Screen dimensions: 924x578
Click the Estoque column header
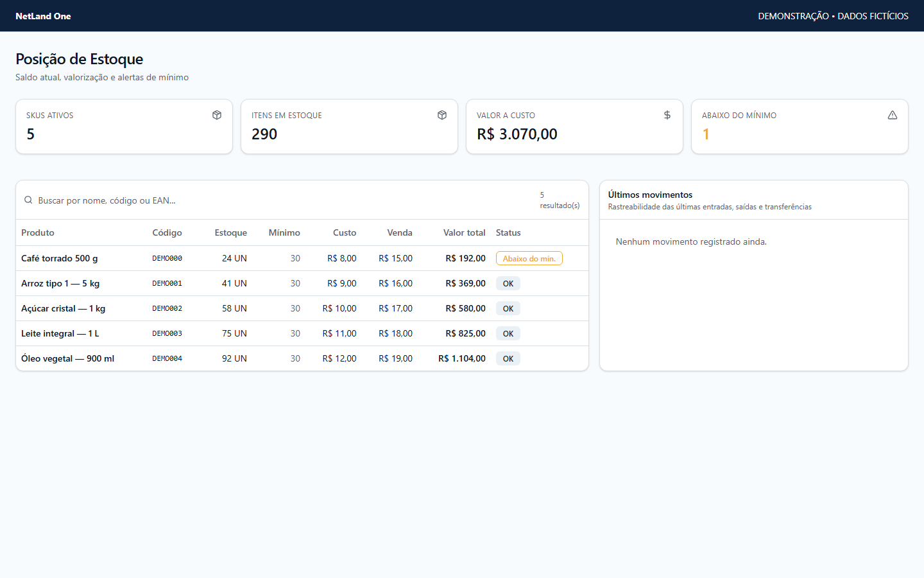pyautogui.click(x=231, y=232)
